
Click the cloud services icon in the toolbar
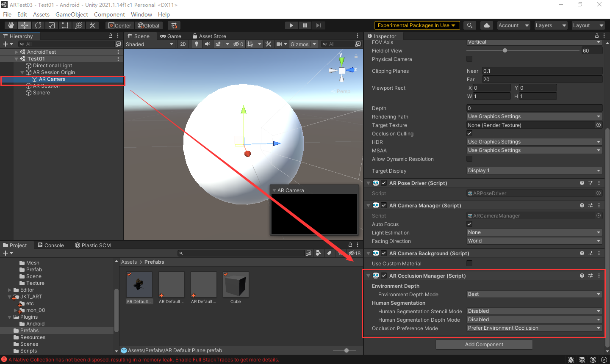tap(486, 25)
